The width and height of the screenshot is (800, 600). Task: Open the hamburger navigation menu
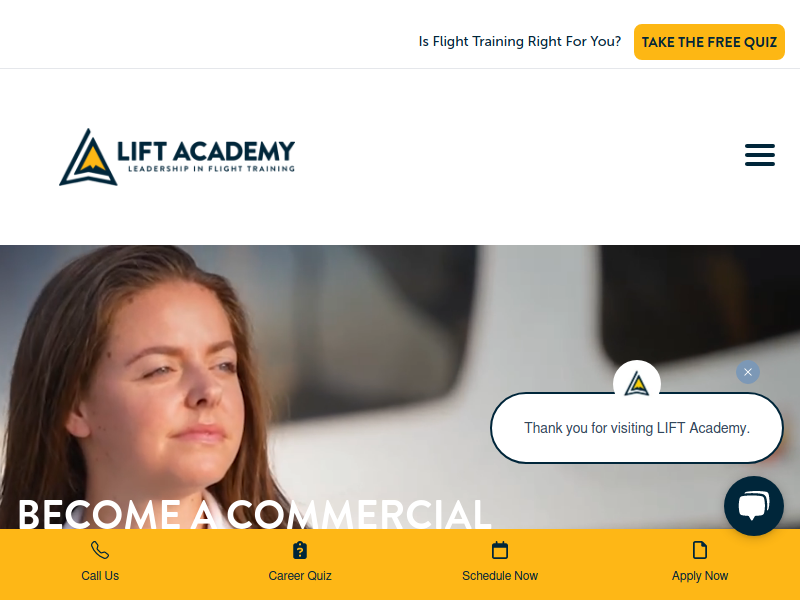coord(760,155)
